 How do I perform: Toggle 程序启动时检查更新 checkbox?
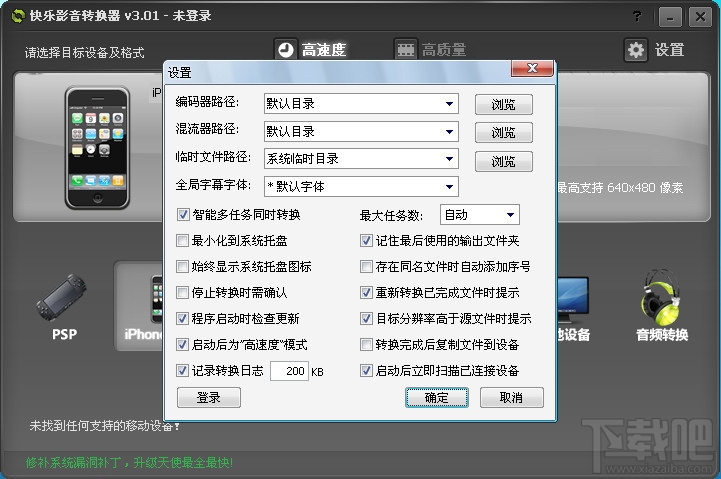pyautogui.click(x=183, y=319)
